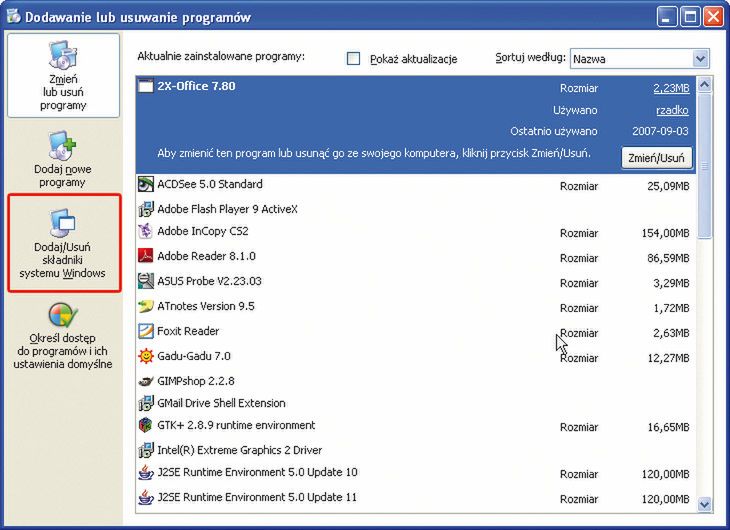Select the Gadu-Gadu 7.0 entry
Image resolution: width=730 pixels, height=530 pixels.
point(415,356)
